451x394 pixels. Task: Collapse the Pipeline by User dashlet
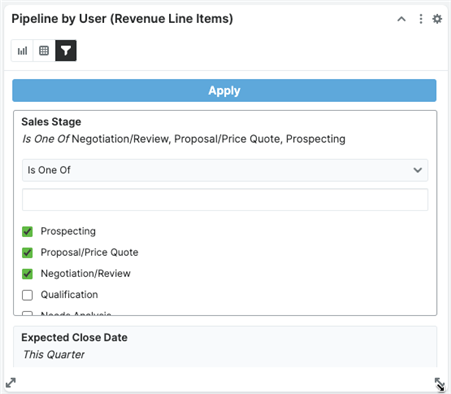(401, 19)
